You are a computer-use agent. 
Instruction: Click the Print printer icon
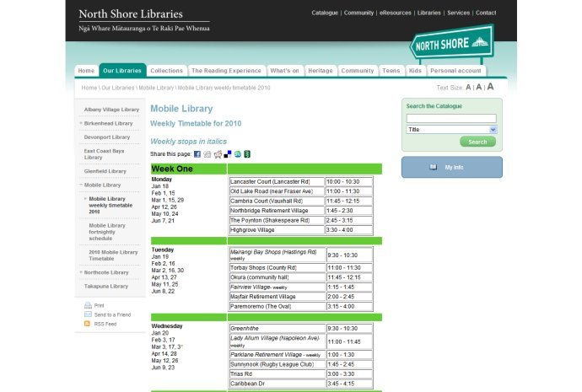click(87, 305)
